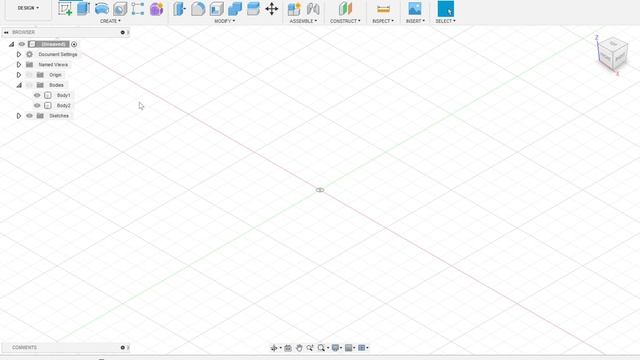Click the Insert image icon
Screen dimensions: 640x360
(415, 9)
